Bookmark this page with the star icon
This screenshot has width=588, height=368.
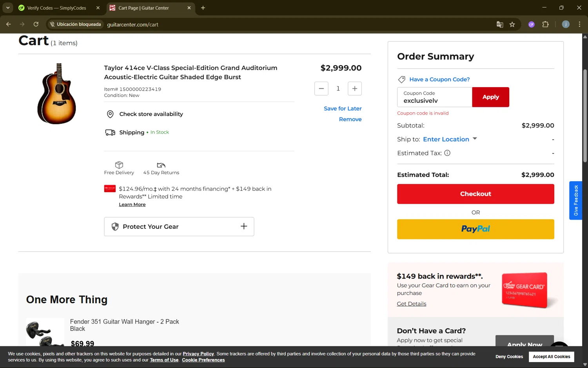(x=512, y=24)
